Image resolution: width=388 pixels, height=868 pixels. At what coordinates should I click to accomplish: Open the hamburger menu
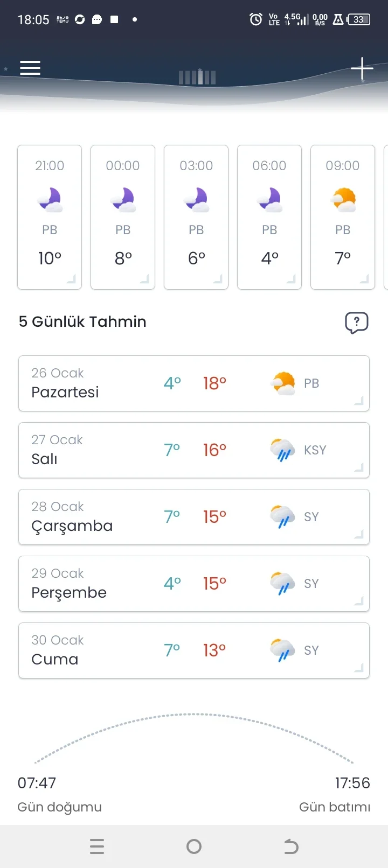click(30, 68)
